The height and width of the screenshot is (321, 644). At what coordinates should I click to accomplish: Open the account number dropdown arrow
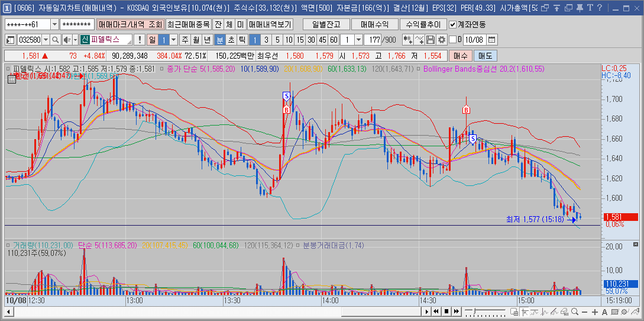[x=54, y=24]
